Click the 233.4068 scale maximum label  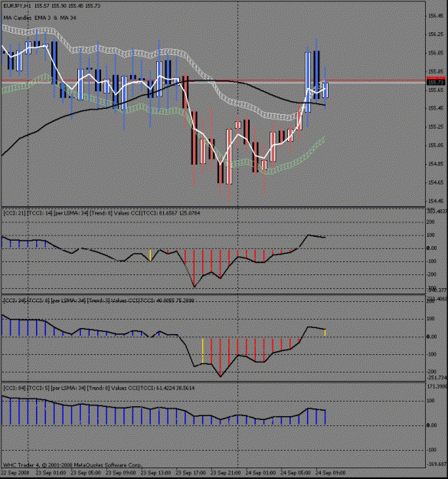(437, 298)
